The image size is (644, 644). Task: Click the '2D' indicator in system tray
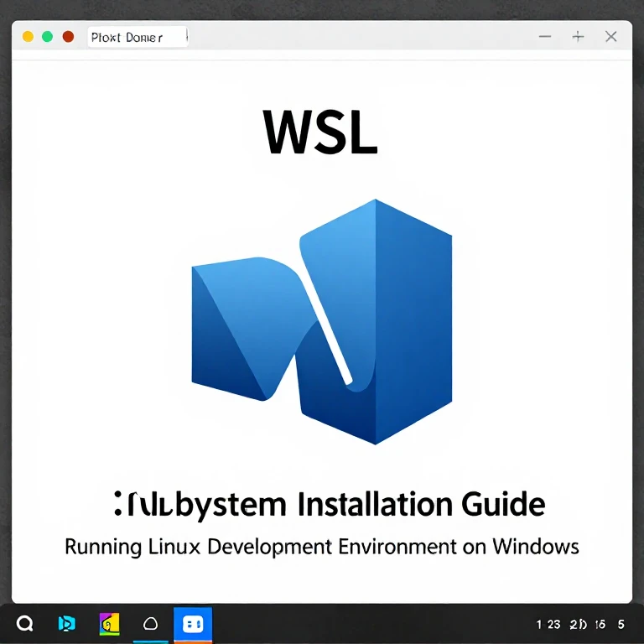point(577,625)
